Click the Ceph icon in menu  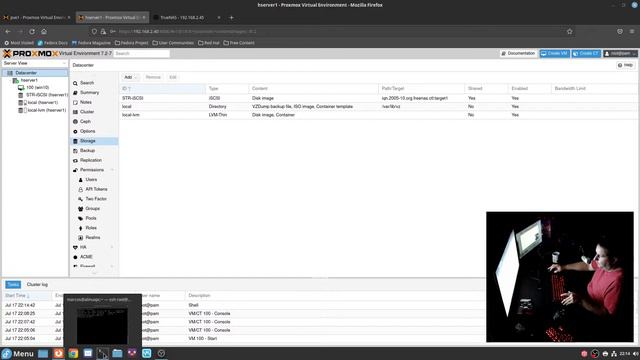point(75,122)
